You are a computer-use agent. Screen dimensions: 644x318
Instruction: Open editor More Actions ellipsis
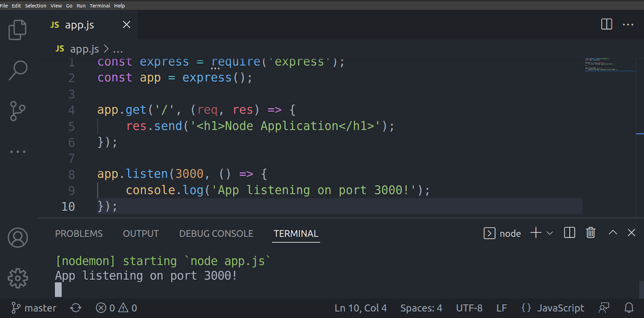628,25
